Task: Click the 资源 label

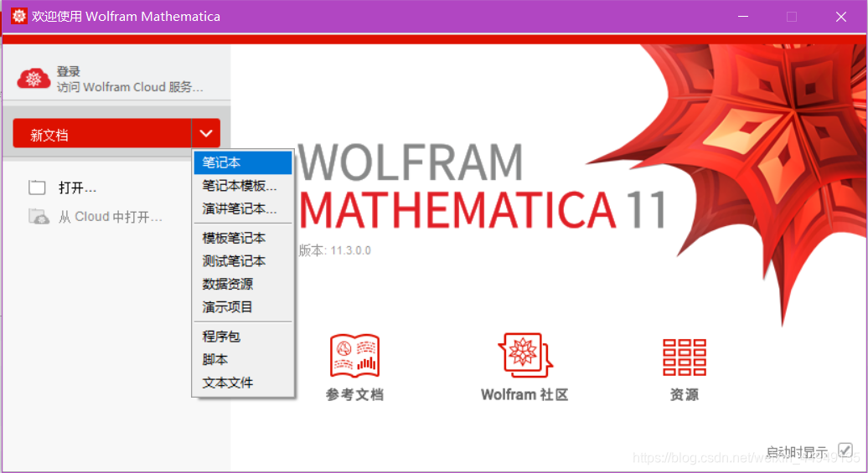Action: (685, 394)
